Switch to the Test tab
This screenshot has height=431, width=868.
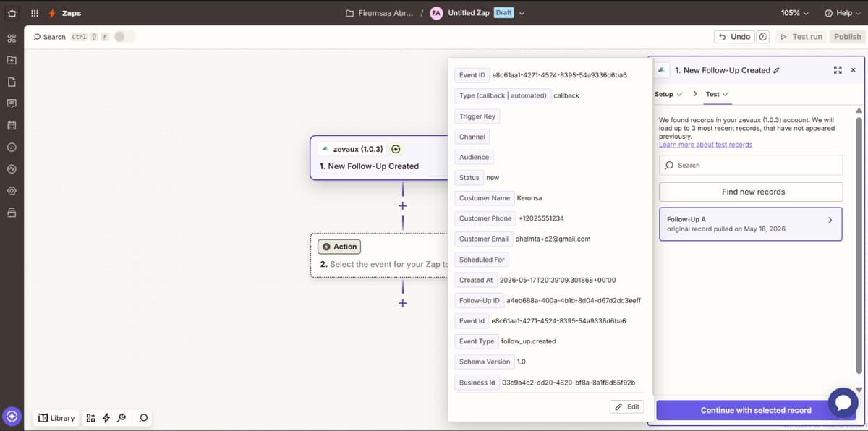[x=717, y=94]
